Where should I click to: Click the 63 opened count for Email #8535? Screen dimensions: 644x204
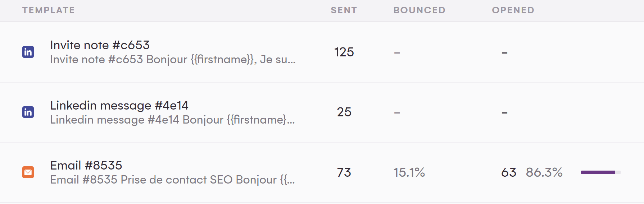509,173
